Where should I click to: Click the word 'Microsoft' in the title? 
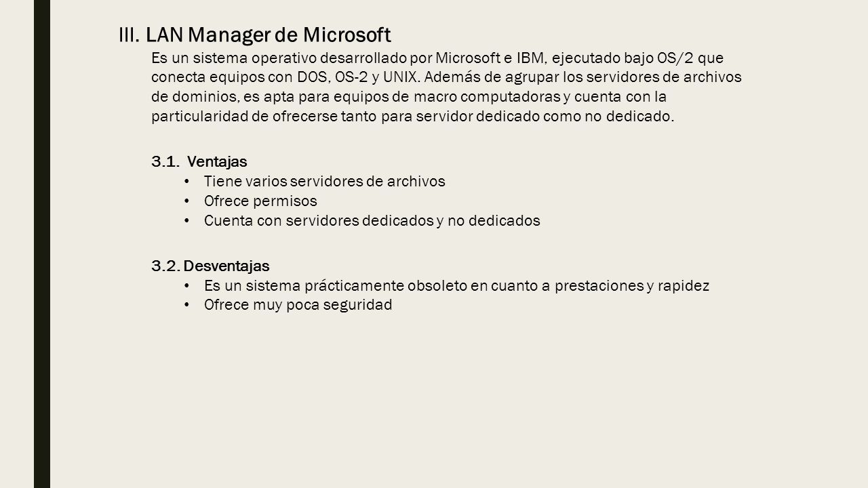click(347, 33)
